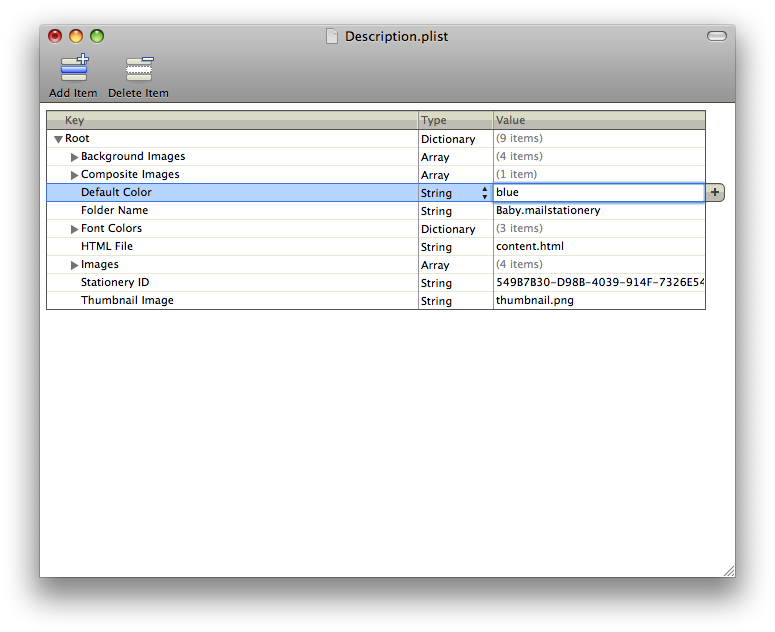
Task: Edit the value field containing blue
Action: pos(599,192)
